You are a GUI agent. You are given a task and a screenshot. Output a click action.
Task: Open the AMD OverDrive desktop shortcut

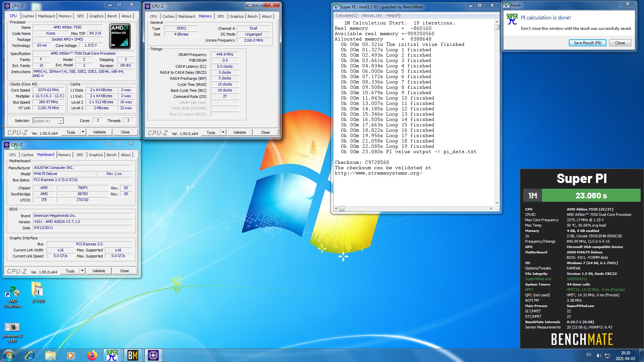[13, 297]
